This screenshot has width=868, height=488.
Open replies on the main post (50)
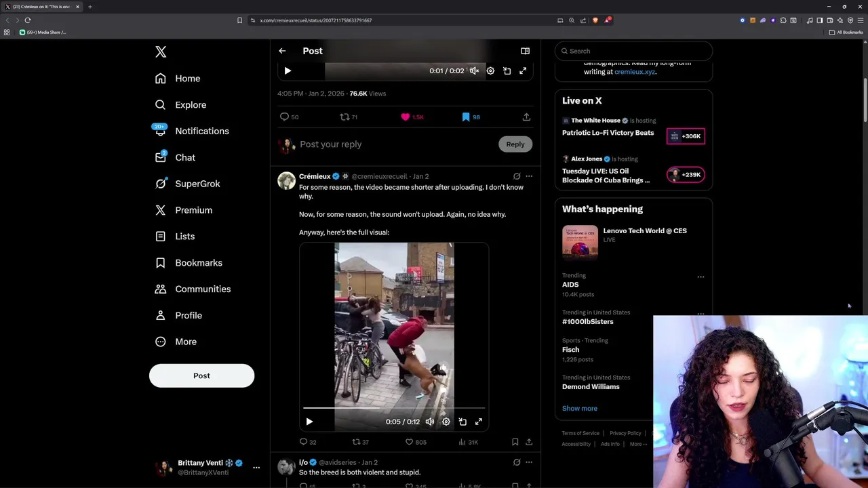pos(290,117)
